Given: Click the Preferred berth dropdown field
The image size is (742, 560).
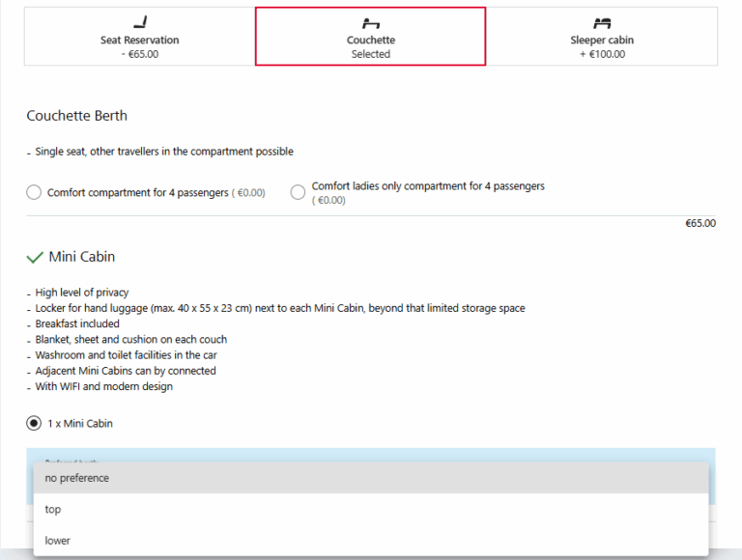Looking at the screenshot, I should click(371, 455).
